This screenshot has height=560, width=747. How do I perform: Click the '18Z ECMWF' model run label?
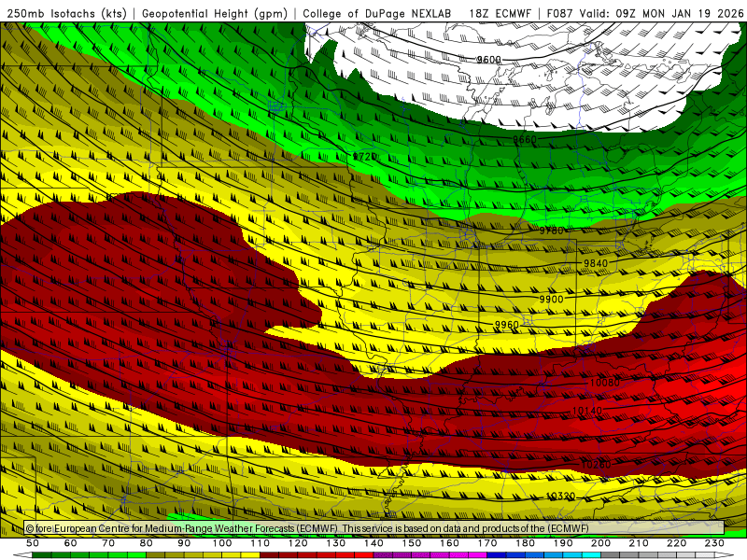(500, 13)
